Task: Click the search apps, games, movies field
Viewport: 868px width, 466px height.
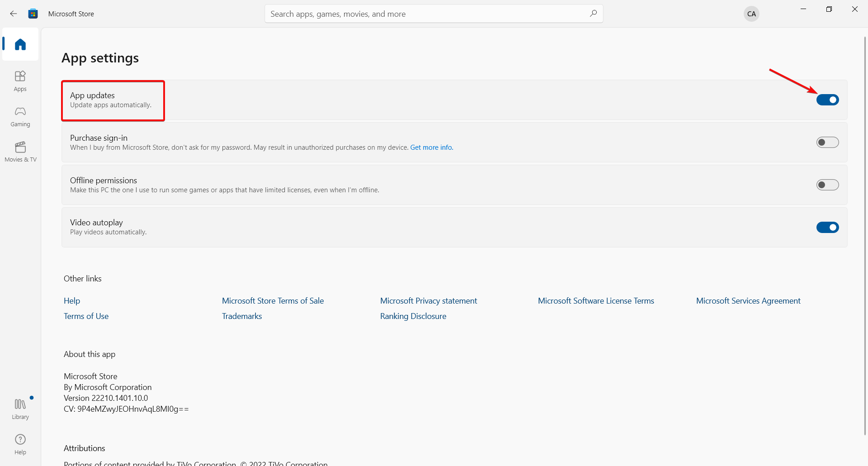Action: click(434, 14)
